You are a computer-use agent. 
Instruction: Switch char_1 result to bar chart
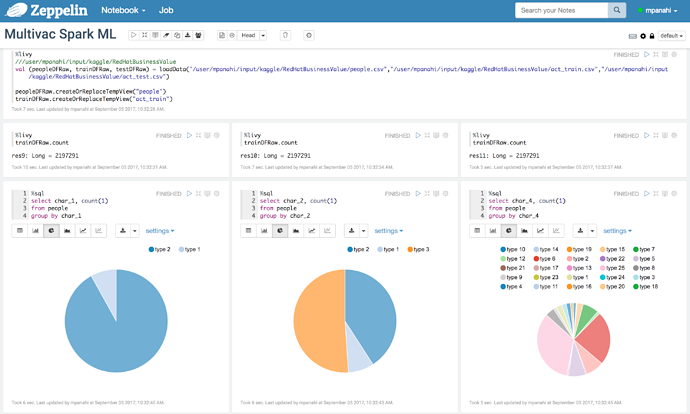(36, 231)
